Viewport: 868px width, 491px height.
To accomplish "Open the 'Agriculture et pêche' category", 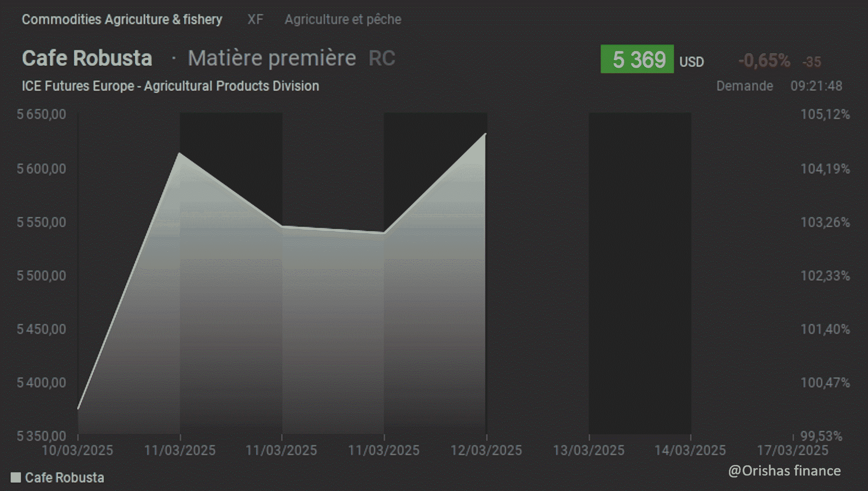I will point(343,20).
